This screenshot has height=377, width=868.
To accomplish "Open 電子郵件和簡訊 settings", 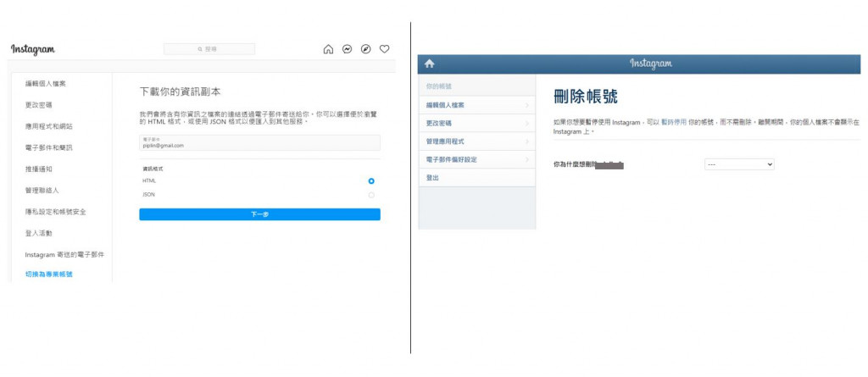I will coord(48,147).
